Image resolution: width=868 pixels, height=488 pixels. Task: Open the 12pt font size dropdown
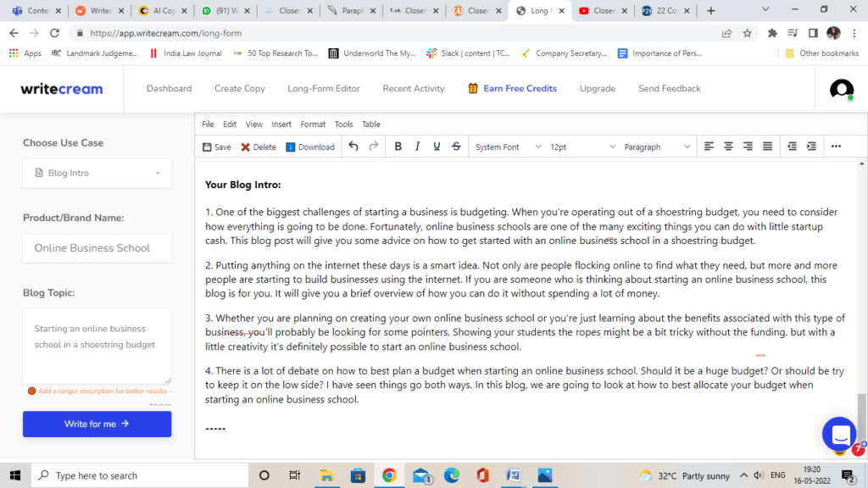pyautogui.click(x=581, y=147)
